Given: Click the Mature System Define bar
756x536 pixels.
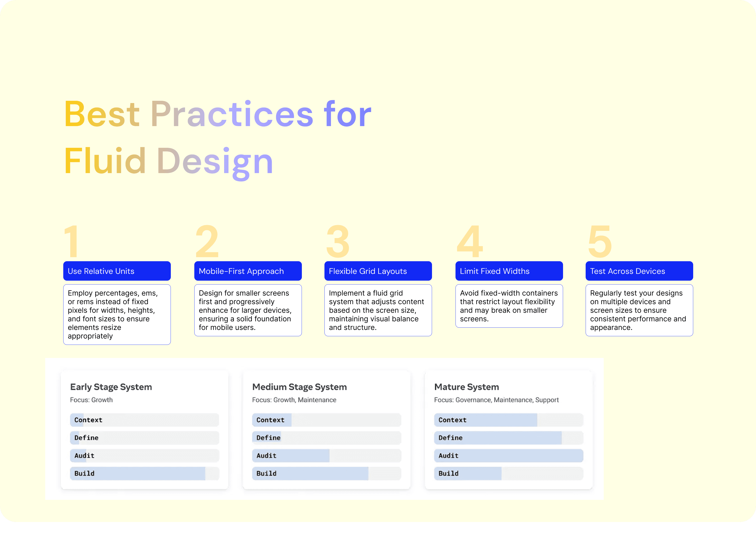Looking at the screenshot, I should click(x=509, y=438).
